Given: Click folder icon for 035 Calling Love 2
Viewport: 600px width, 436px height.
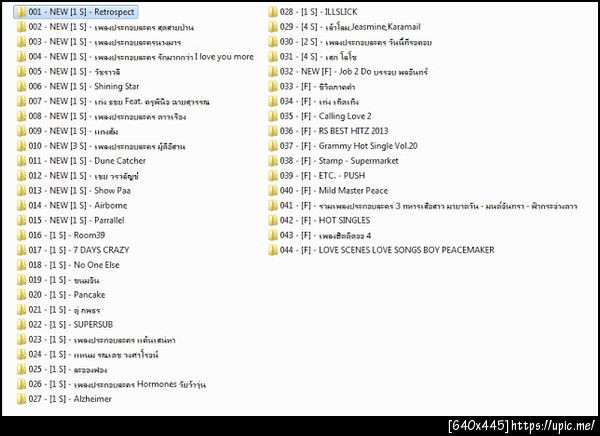Looking at the screenshot, I should click(x=273, y=116).
